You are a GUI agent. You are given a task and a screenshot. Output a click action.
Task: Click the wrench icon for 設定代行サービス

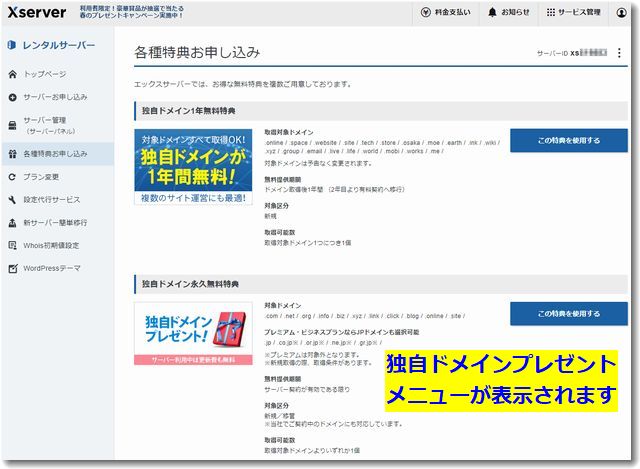click(12, 200)
